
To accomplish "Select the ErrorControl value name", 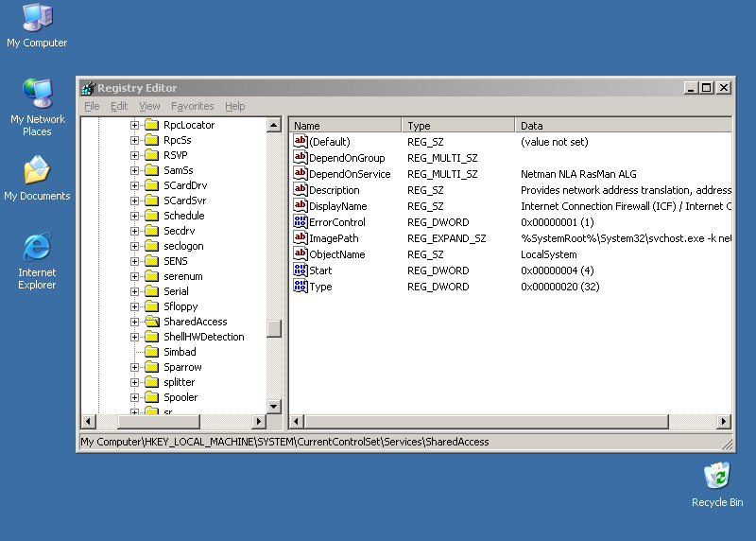I will (337, 222).
